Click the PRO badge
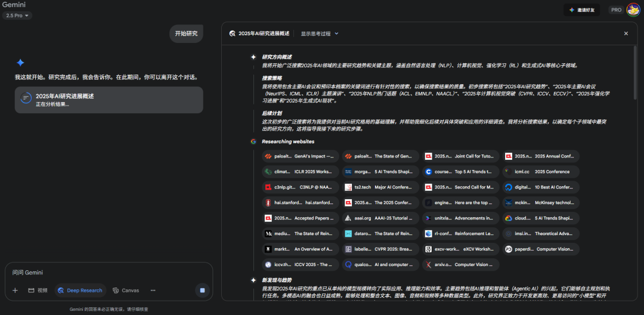This screenshot has height=315, width=644. pyautogui.click(x=616, y=10)
